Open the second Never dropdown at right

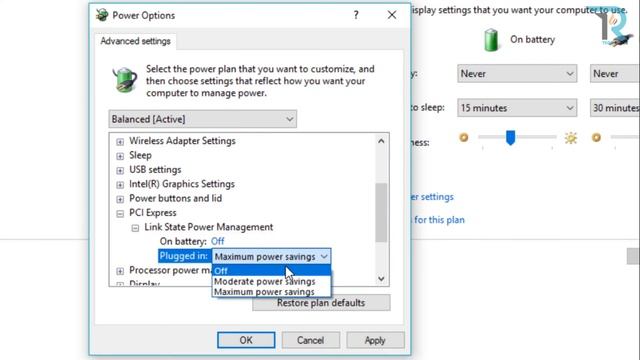[x=615, y=73]
